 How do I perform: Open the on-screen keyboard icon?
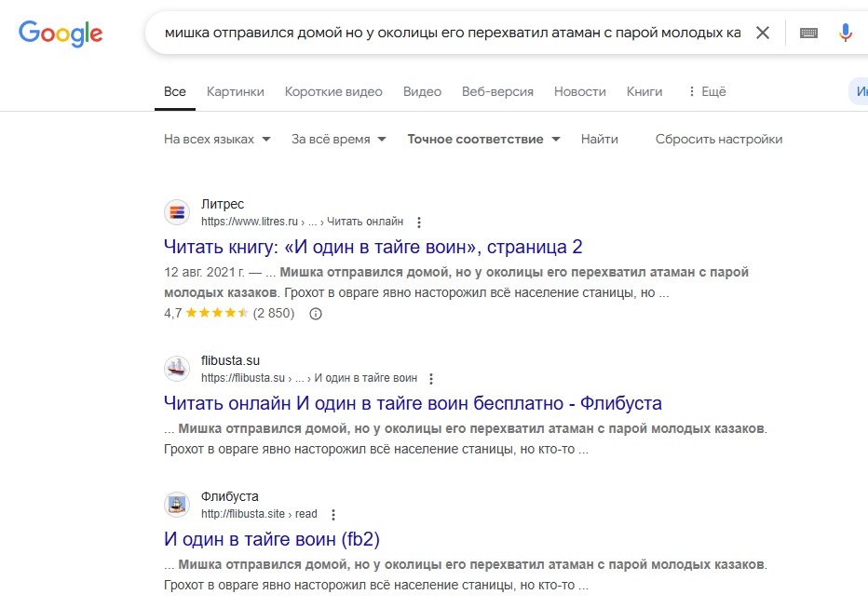(808, 33)
